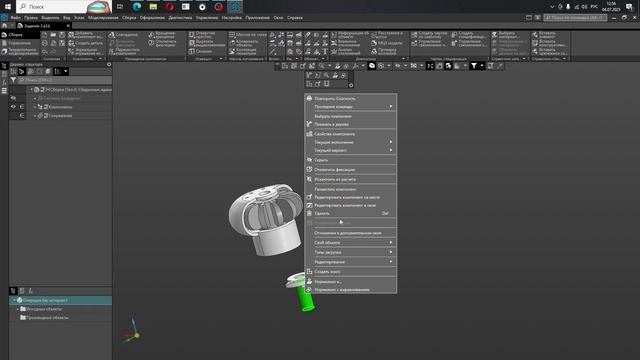This screenshot has height=360, width=640.
Task: Expand the Mates tree node
Action: point(35,116)
